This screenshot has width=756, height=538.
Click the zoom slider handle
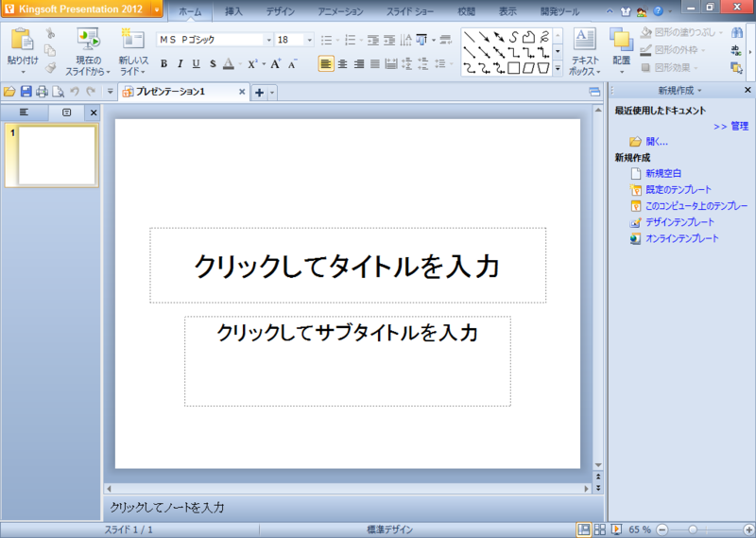[693, 529]
